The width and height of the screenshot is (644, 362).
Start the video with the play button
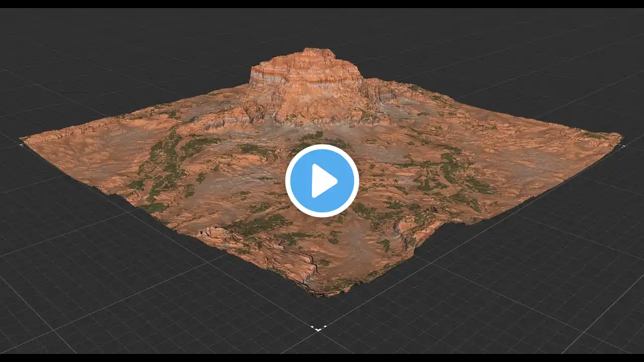(322, 180)
